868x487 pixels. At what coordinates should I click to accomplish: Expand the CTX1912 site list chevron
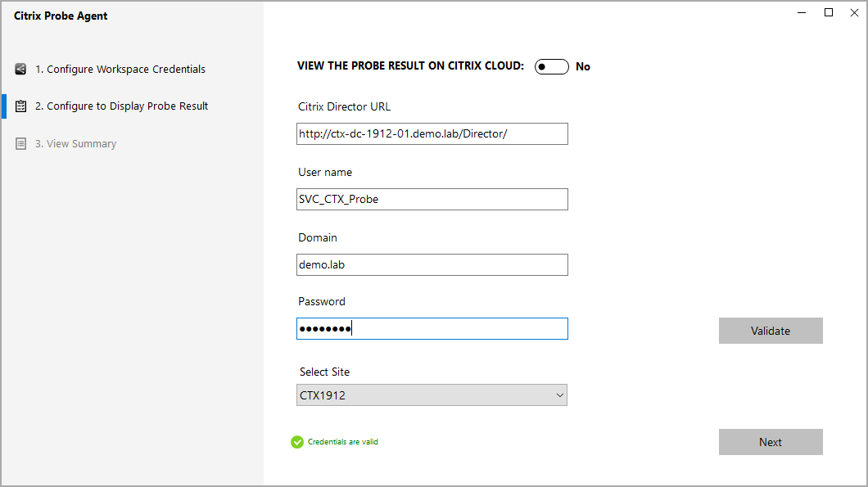561,395
